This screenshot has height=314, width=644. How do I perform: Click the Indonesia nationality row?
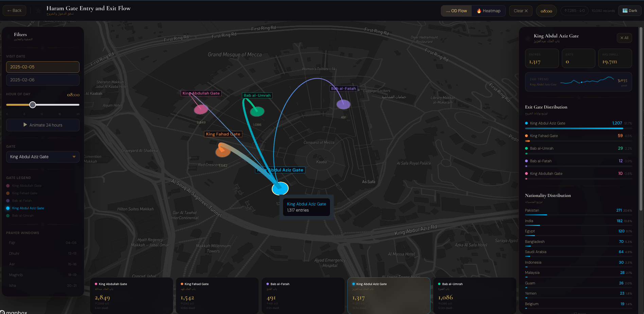point(578,264)
